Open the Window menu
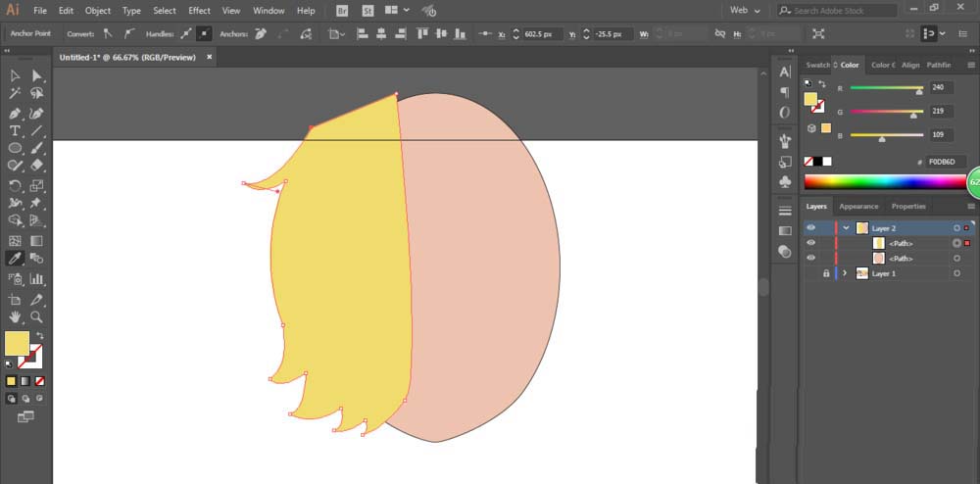This screenshot has height=484, width=980. click(269, 11)
